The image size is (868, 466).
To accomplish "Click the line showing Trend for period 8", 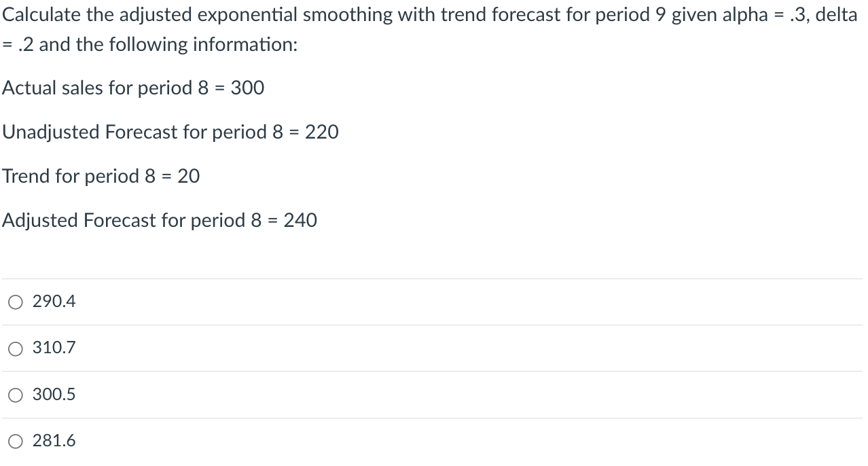I will point(101,176).
